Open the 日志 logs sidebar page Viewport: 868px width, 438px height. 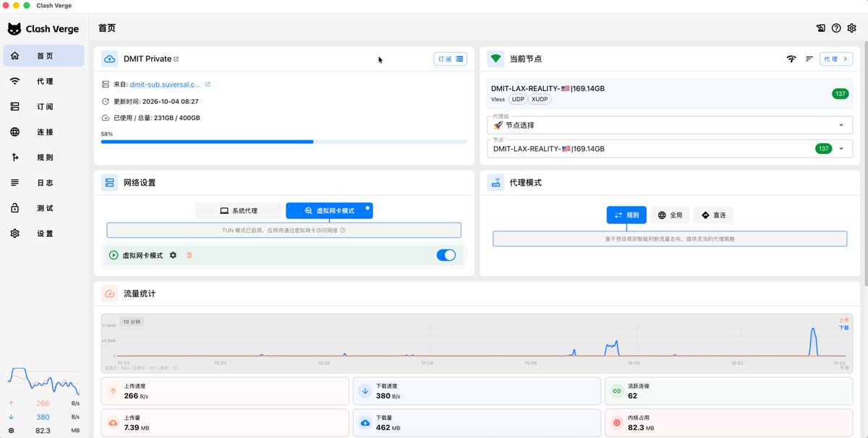point(43,183)
